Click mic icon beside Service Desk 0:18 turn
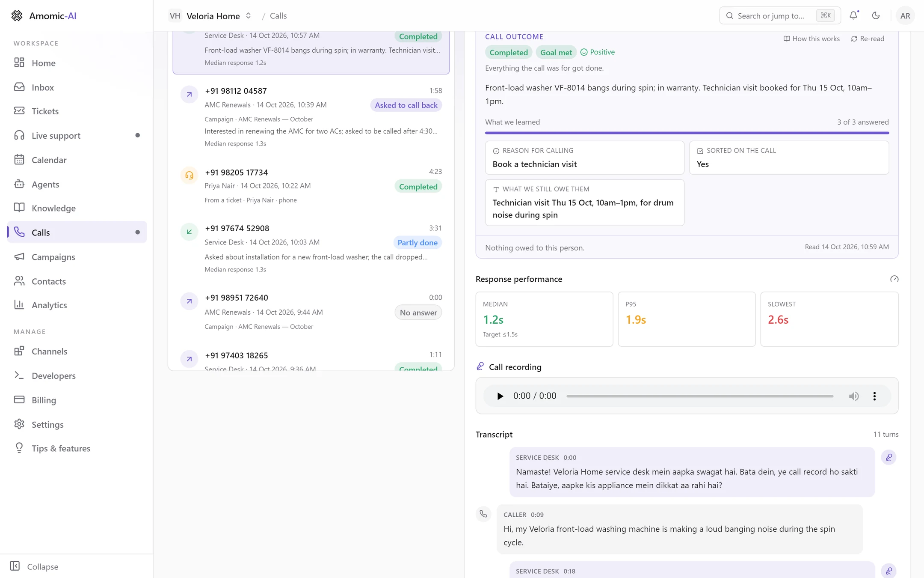Screen dimensions: 924x578 click(888, 571)
